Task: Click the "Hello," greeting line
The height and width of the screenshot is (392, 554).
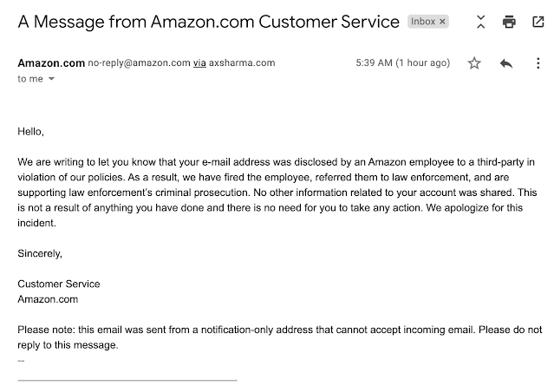Action: [30, 132]
